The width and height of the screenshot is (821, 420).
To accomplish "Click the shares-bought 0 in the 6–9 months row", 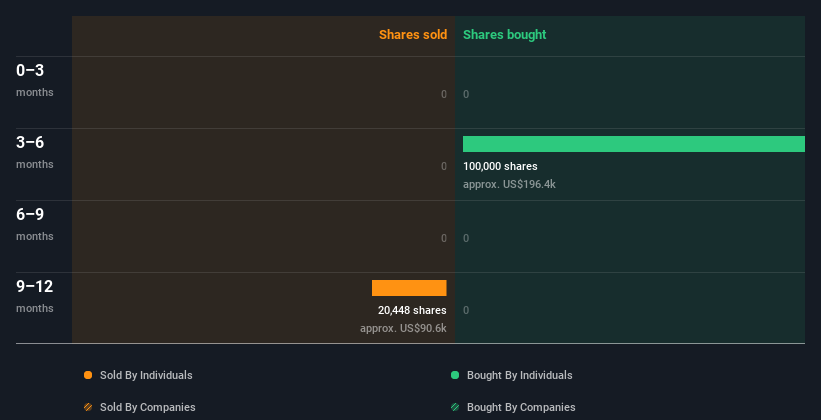I will 466,238.
